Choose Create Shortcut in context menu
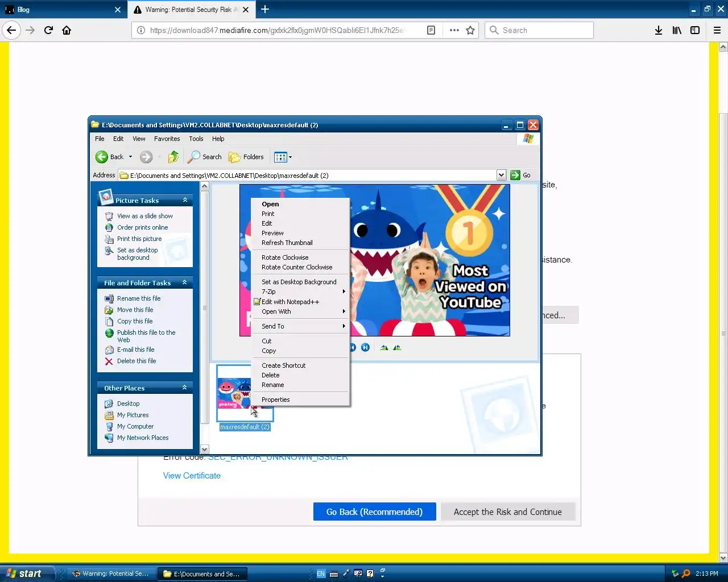The width and height of the screenshot is (728, 582). coord(300,365)
